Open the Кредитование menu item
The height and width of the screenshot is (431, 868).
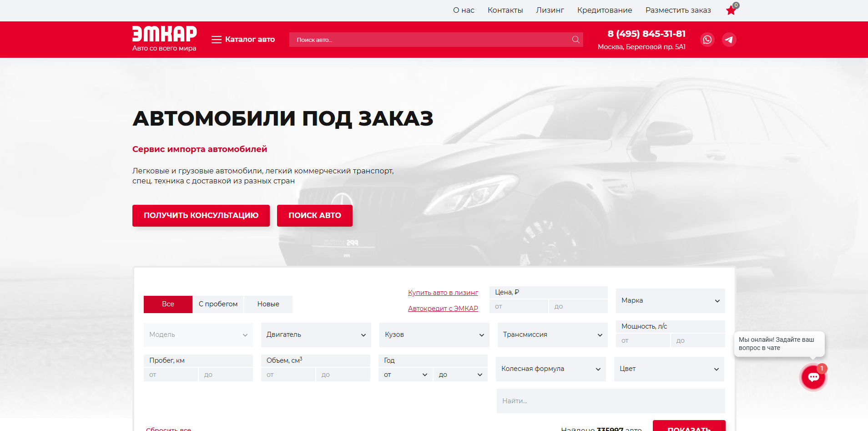[605, 10]
